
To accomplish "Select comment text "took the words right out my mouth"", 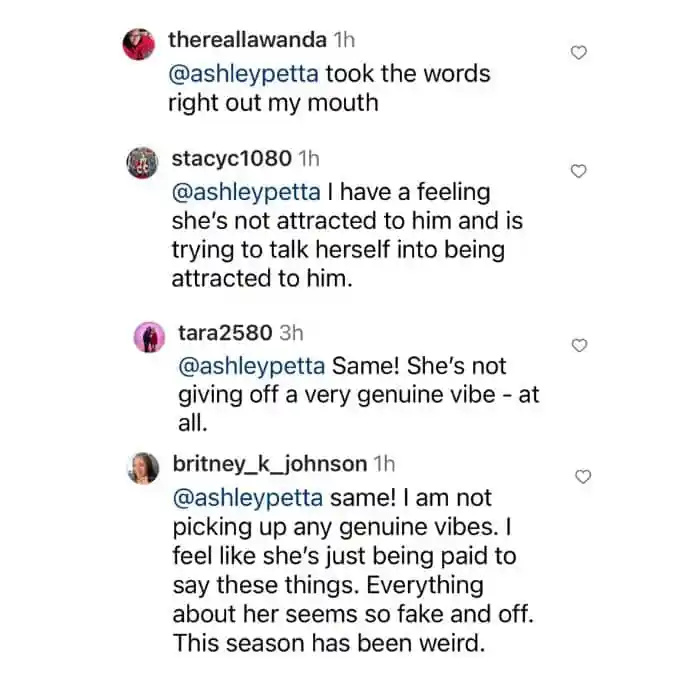I will click(x=330, y=88).
